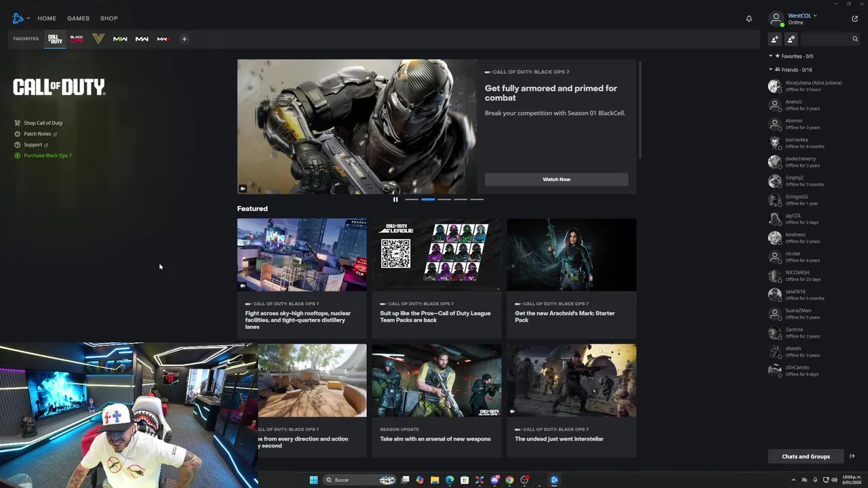The width and height of the screenshot is (868, 488).
Task: Select the Black Ops favorites icon
Action: 77,39
